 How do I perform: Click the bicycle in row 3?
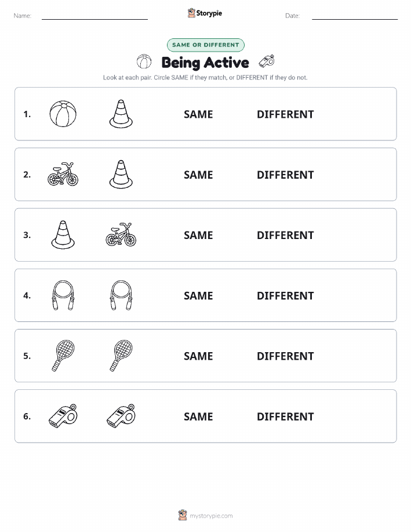pos(121,235)
